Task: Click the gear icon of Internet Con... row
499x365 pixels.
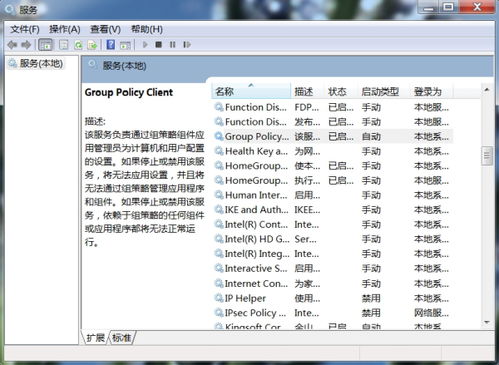Action: tap(219, 283)
